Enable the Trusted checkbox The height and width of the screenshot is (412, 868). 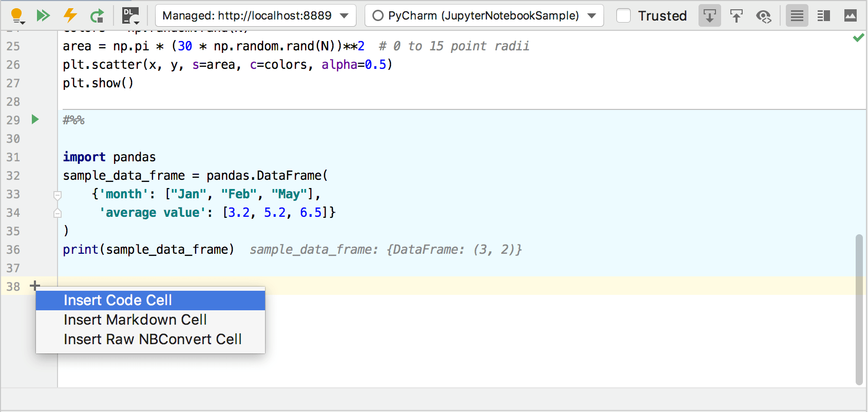[x=623, y=16]
